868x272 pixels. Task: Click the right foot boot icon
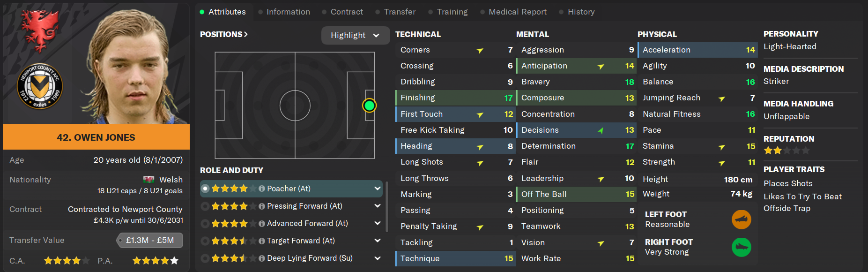coord(741,247)
